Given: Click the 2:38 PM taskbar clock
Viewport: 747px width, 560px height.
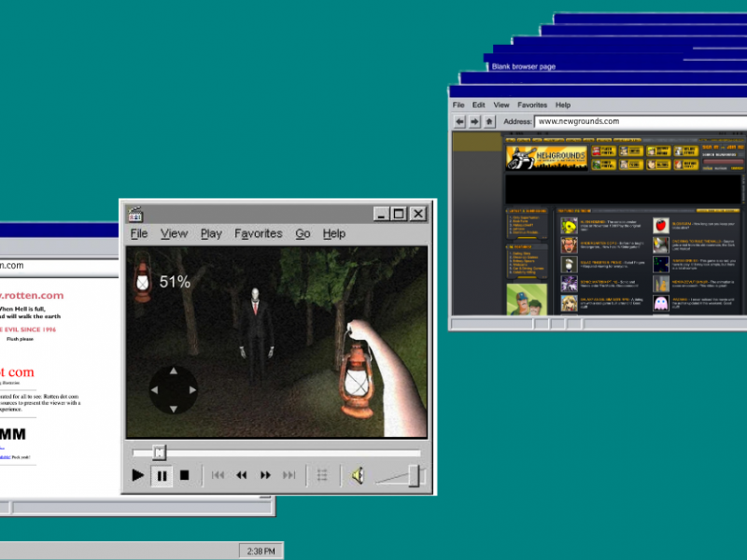Looking at the screenshot, I should 261,551.
